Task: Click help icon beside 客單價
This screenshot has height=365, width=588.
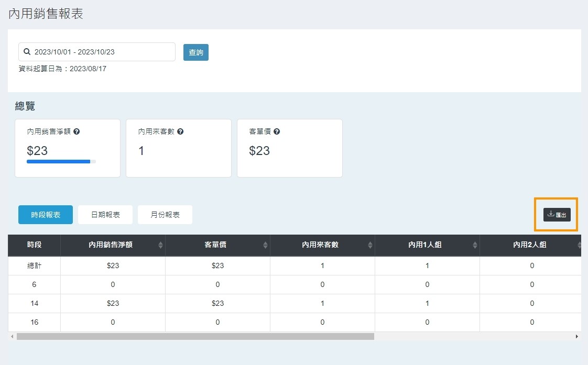Action: [277, 132]
